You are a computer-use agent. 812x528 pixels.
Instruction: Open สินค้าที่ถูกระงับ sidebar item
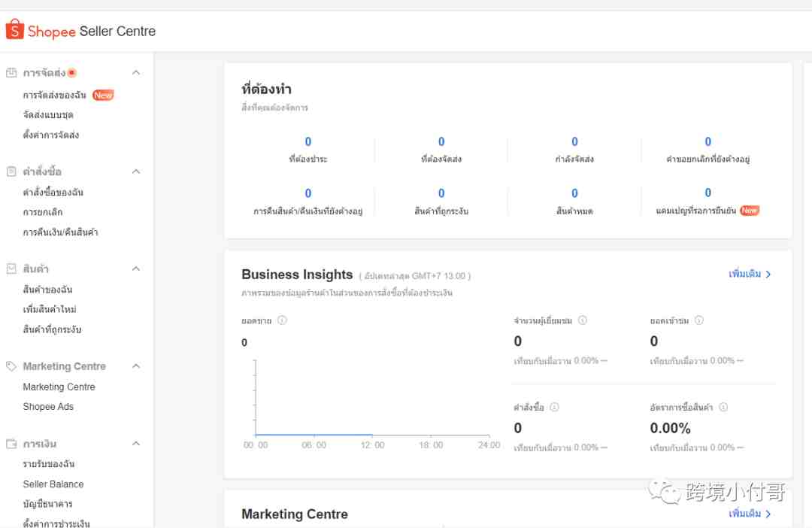(53, 329)
